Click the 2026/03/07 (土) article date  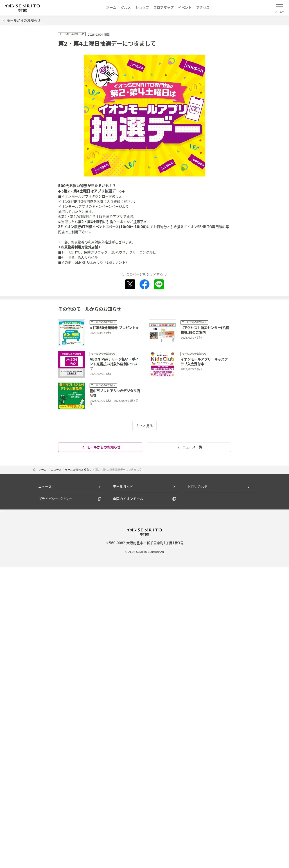pos(100,333)
